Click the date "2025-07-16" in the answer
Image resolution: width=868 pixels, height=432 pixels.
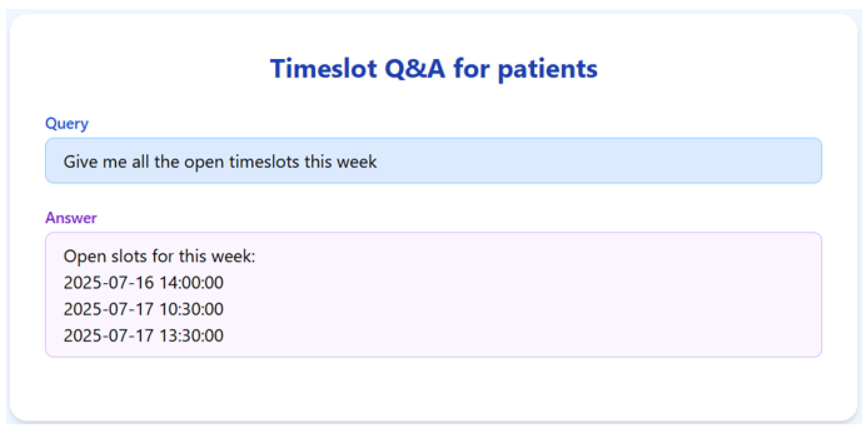108,282
